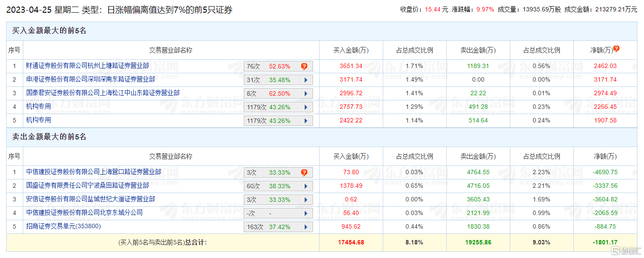Expand the arrow in 中信建投北京东城分公司 row
This screenshot has height=258, width=644.
tap(306, 213)
